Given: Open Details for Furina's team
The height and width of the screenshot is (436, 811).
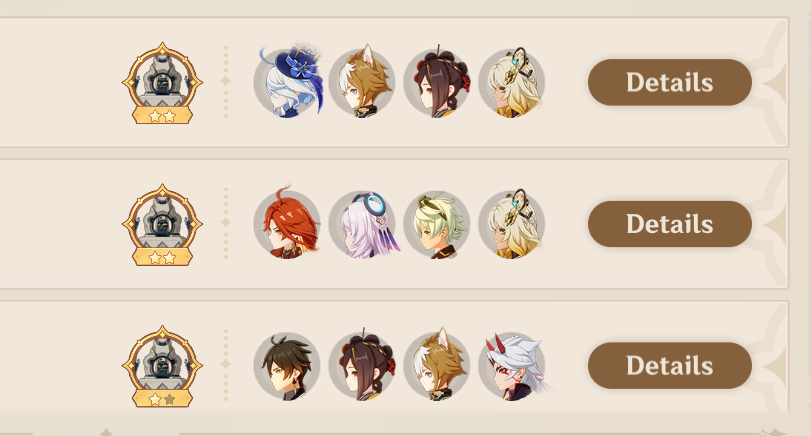Looking at the screenshot, I should tap(670, 82).
